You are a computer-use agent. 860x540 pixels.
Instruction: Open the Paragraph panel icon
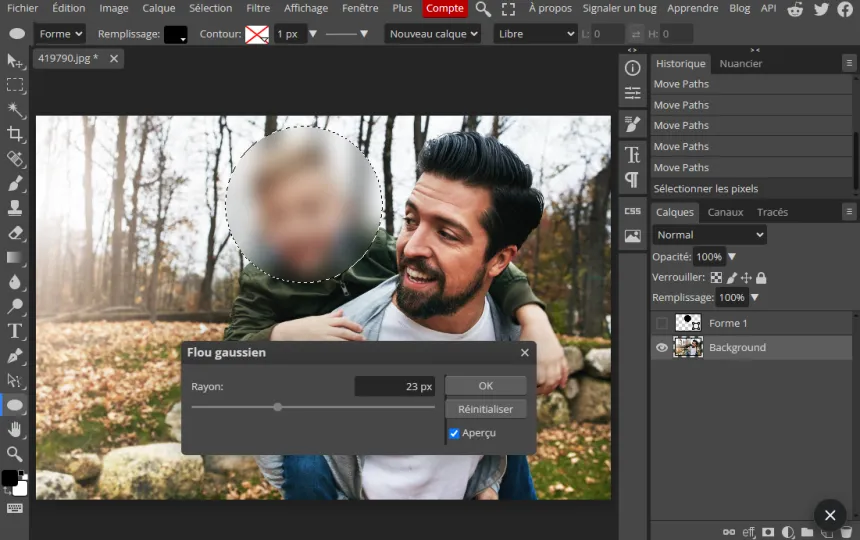click(x=632, y=180)
